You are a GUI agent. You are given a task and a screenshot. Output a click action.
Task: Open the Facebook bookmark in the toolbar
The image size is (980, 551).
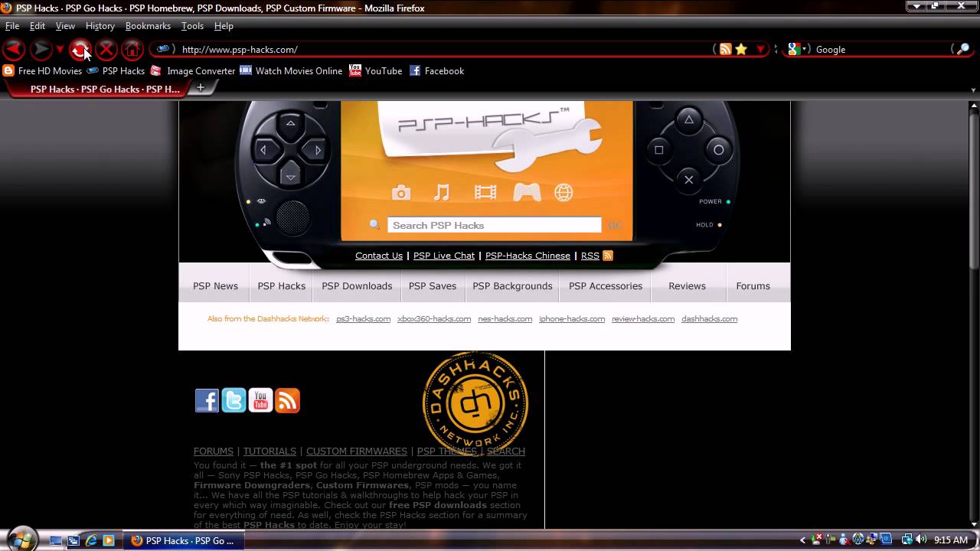click(x=436, y=70)
